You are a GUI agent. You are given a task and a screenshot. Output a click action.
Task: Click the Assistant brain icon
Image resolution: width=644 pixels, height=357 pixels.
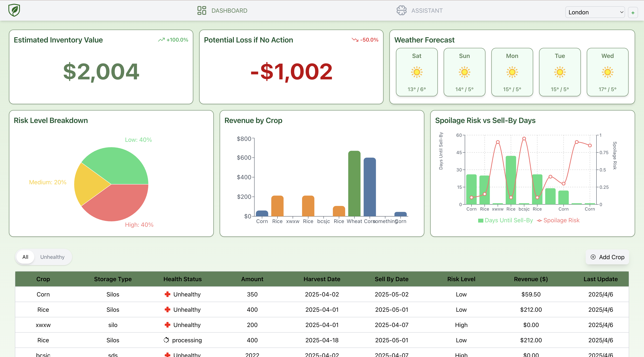coord(402,10)
